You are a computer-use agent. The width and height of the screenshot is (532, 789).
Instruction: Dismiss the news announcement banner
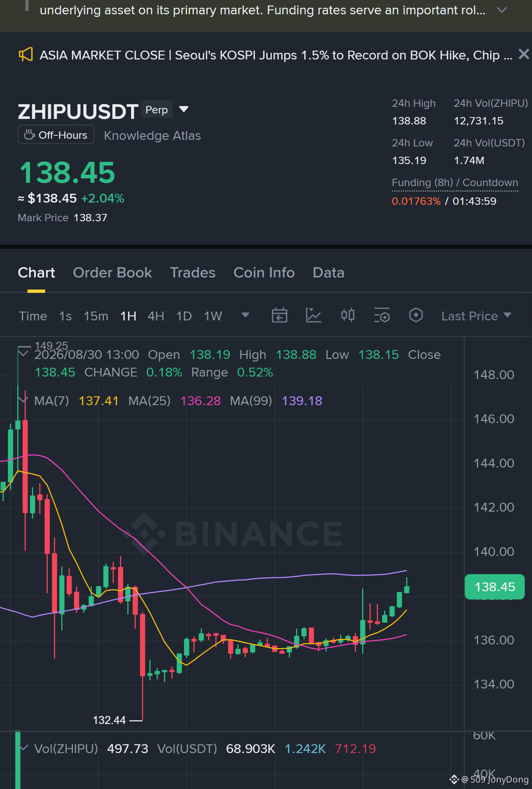pyautogui.click(x=524, y=54)
